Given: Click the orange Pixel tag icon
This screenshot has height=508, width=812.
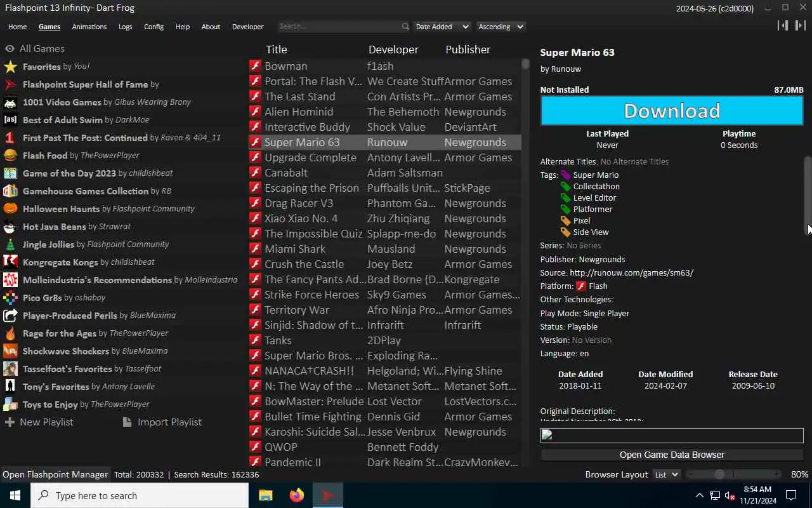Looking at the screenshot, I should [565, 221].
